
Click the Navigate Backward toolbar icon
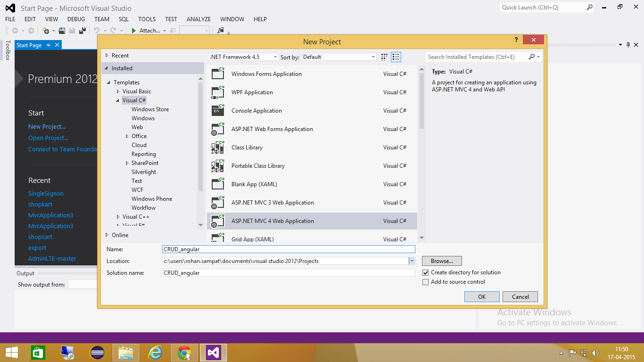click(x=15, y=31)
